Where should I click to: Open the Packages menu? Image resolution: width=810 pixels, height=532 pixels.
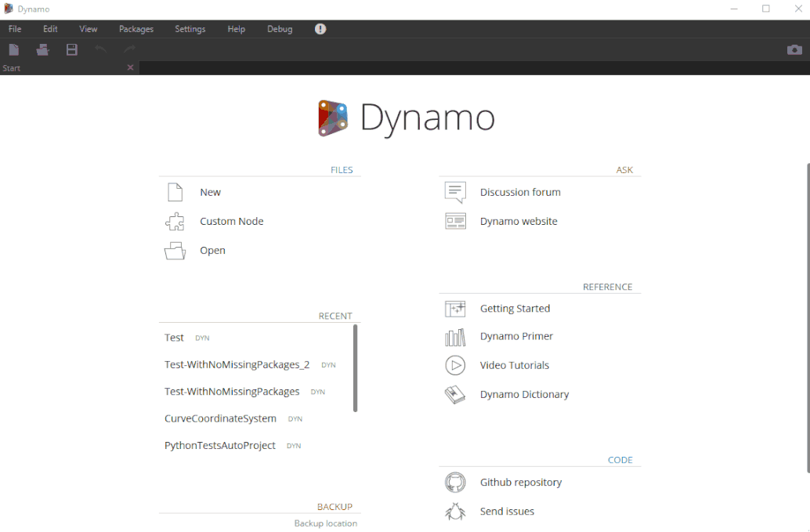click(136, 28)
